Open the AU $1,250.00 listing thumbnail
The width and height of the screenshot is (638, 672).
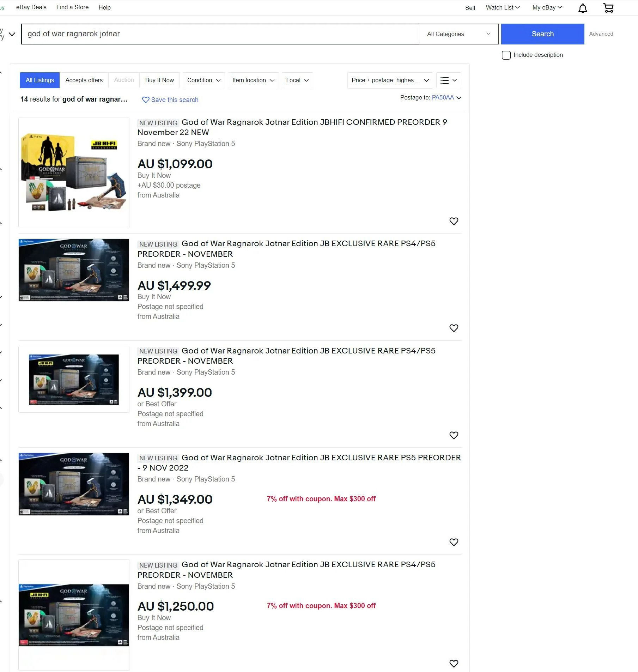tap(74, 615)
